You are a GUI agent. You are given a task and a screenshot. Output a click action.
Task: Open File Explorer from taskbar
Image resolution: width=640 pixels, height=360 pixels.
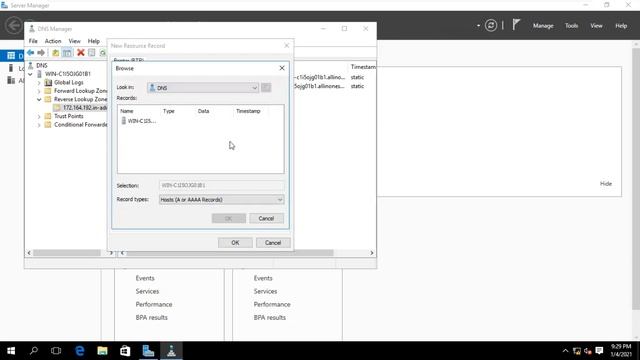click(x=102, y=351)
